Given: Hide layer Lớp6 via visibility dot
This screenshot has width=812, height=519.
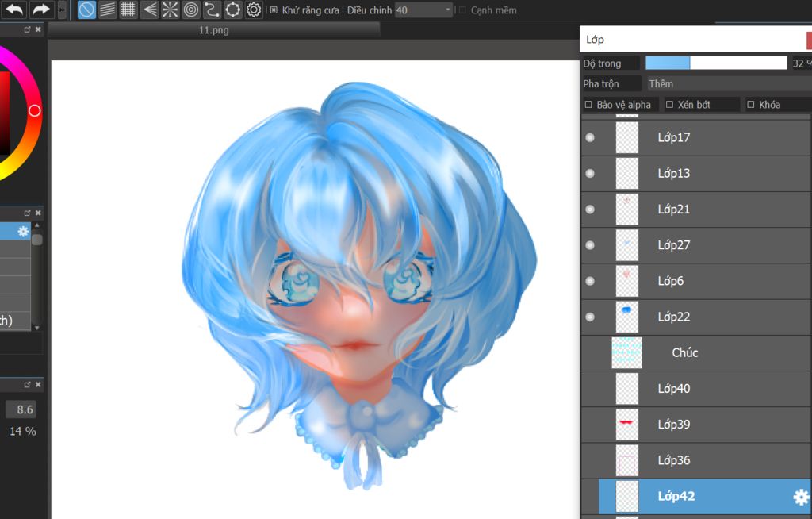Looking at the screenshot, I should [x=590, y=281].
